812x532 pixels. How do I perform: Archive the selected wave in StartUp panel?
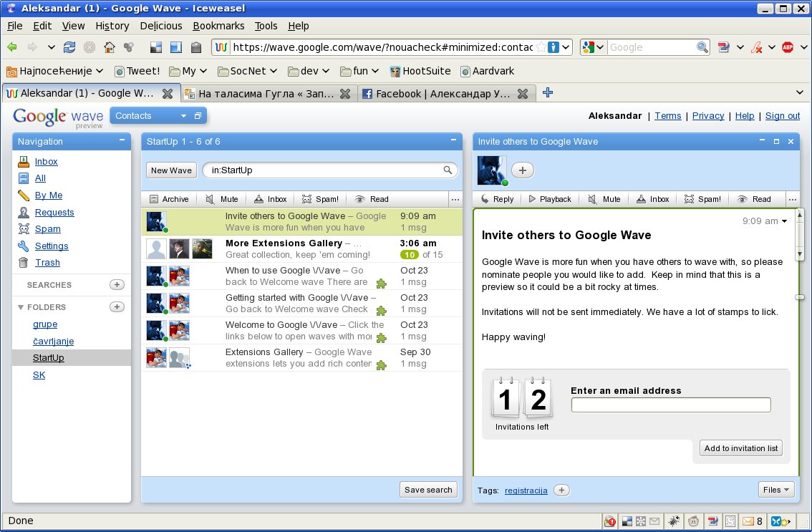click(169, 199)
